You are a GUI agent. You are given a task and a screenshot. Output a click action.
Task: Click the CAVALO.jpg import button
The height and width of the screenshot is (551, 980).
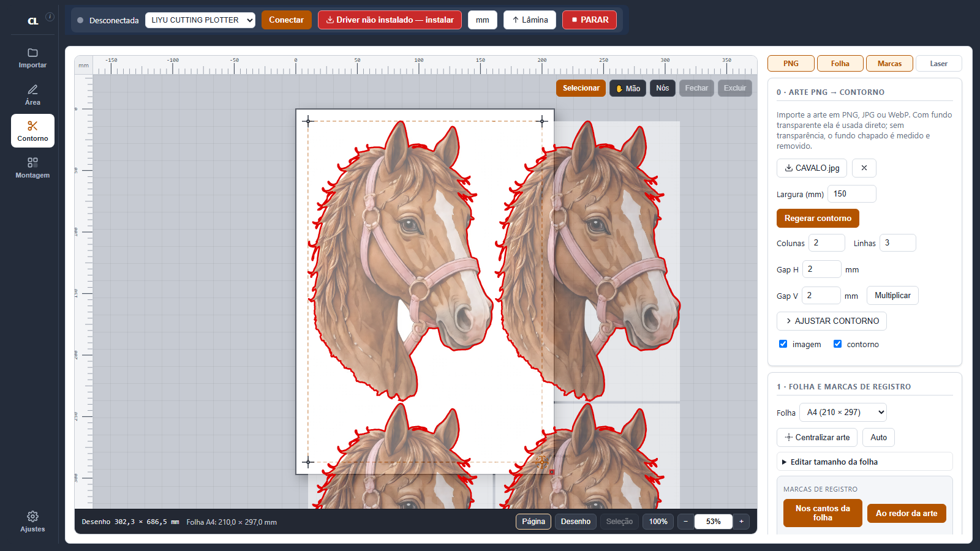coord(812,168)
